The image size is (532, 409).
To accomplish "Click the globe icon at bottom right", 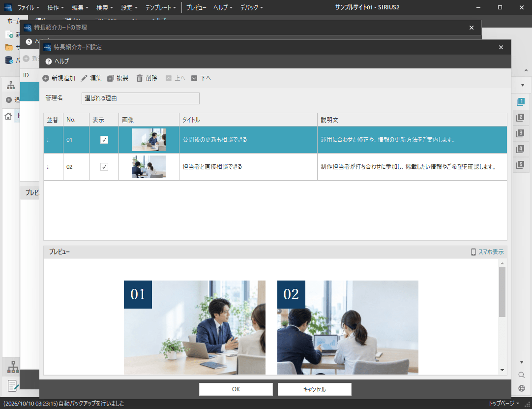I will [522, 388].
